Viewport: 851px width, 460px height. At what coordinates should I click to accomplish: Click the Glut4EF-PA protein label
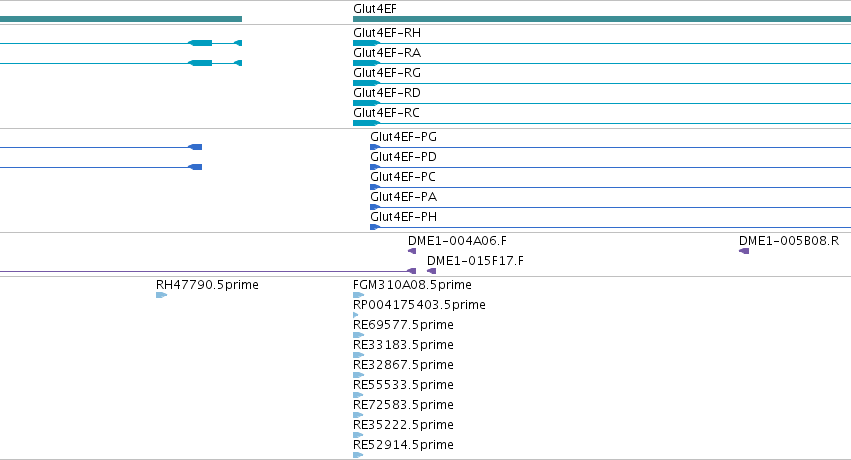403,197
